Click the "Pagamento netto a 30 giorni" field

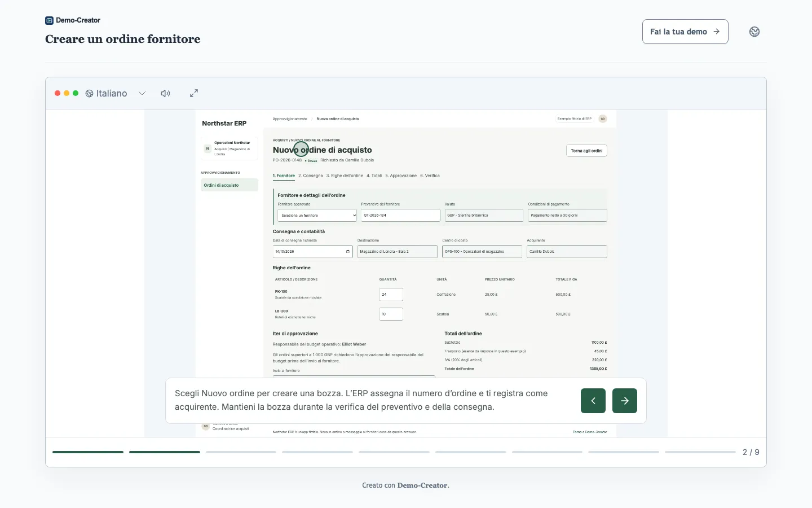tap(567, 215)
